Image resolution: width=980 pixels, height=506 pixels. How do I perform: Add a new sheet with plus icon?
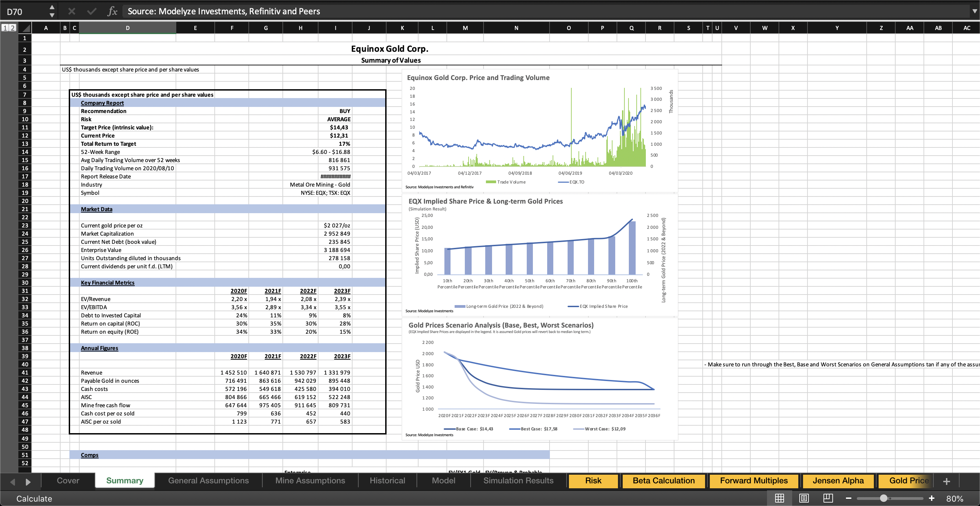pos(947,481)
